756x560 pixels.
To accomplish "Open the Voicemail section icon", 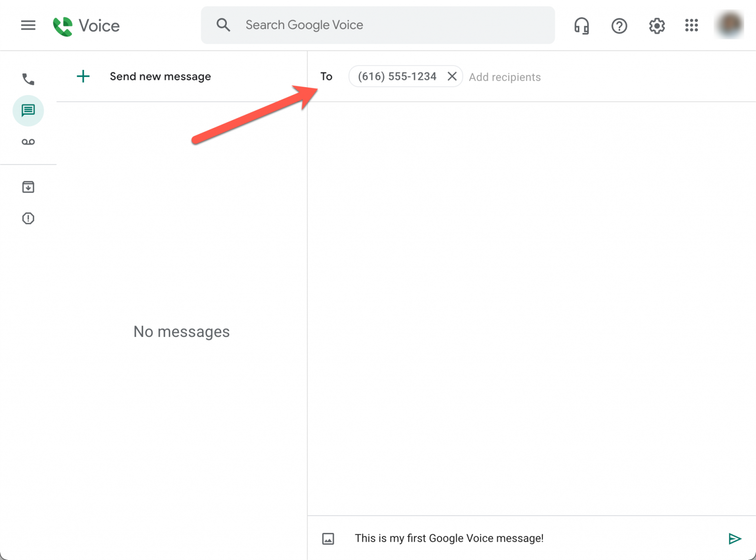I will [x=28, y=142].
